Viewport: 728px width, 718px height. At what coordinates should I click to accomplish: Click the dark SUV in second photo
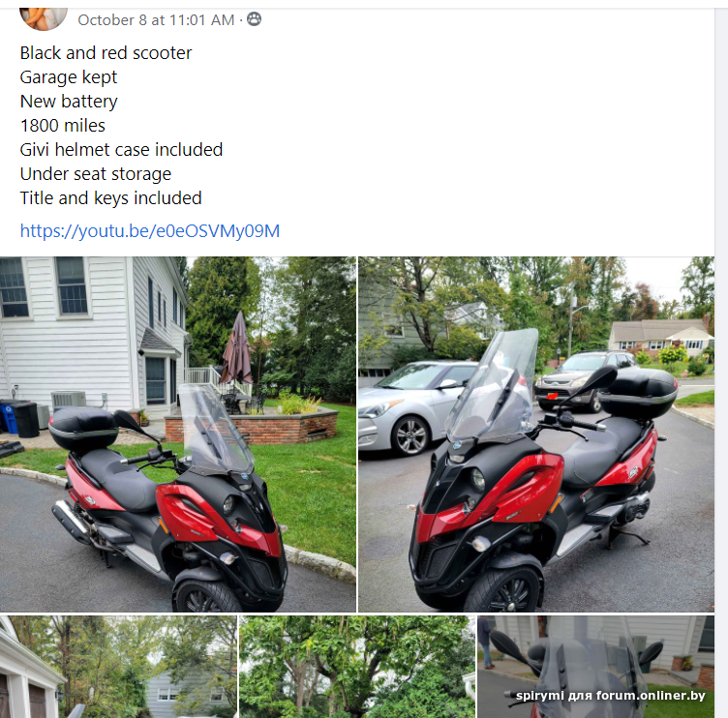click(x=583, y=379)
